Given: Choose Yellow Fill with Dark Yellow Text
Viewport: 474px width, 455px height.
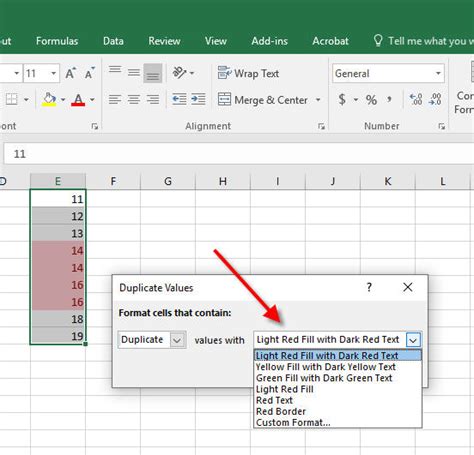Looking at the screenshot, I should (338, 367).
